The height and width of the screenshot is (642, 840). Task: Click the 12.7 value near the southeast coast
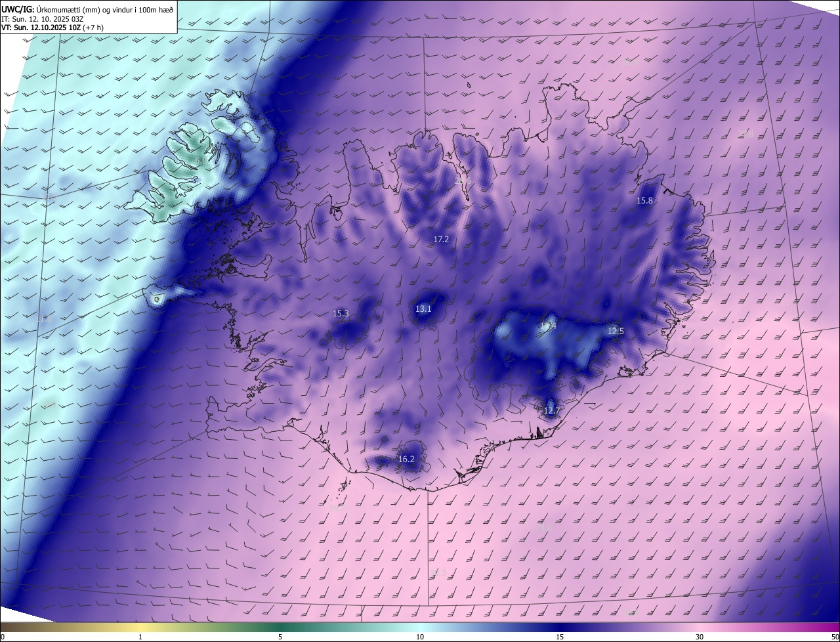pyautogui.click(x=552, y=411)
